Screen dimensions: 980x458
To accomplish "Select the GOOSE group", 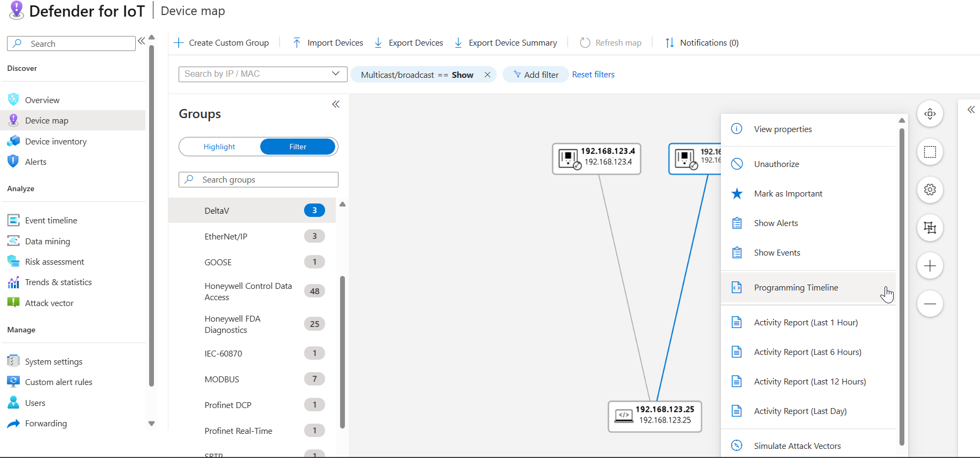I will [252, 262].
